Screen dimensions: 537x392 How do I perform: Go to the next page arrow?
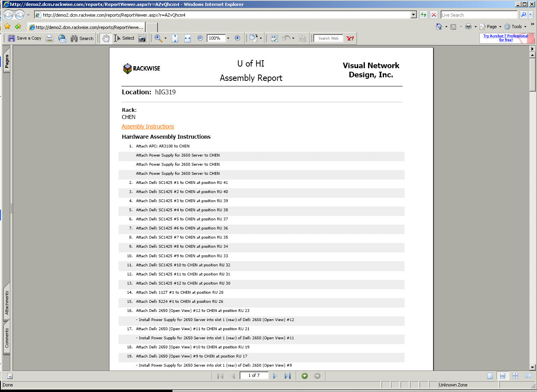(275, 376)
